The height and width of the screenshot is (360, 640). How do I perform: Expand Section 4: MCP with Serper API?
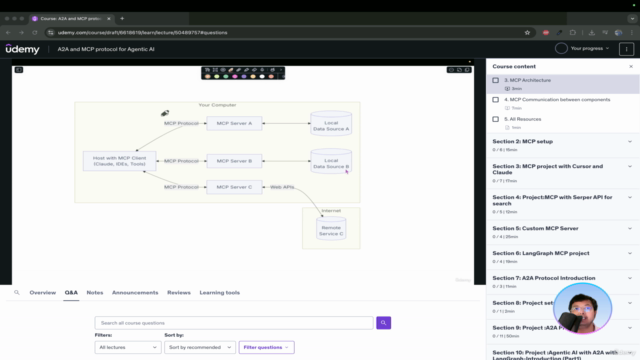[630, 198]
